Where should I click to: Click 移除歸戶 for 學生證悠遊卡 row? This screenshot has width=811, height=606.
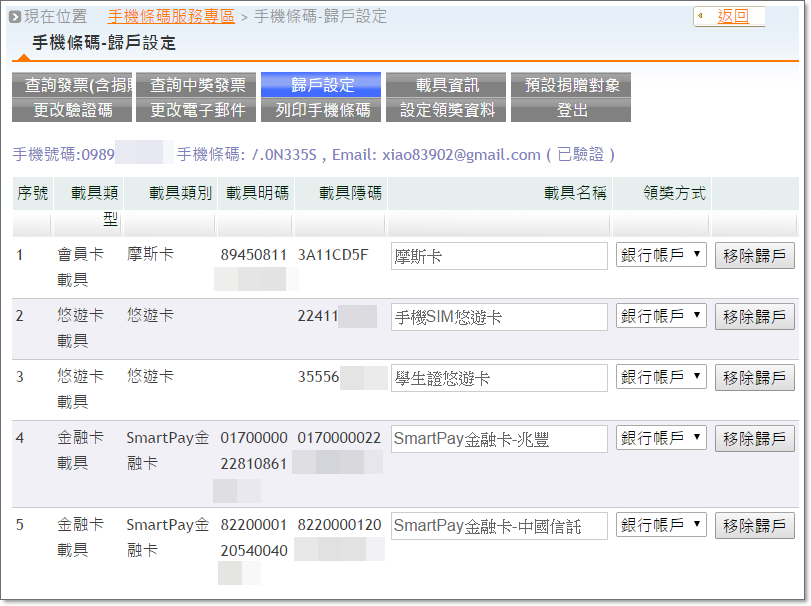click(x=755, y=377)
